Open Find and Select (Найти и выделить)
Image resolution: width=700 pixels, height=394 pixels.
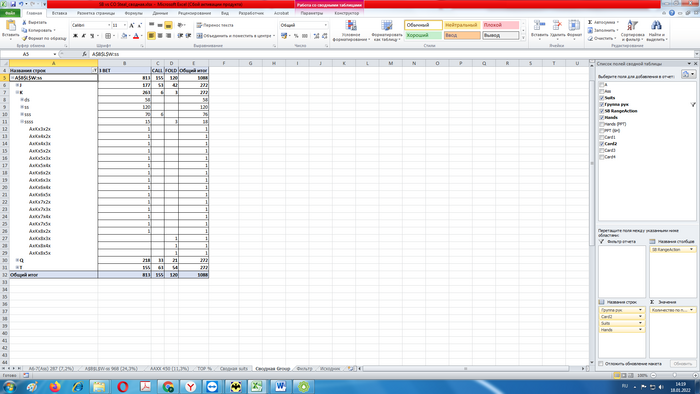coord(656,30)
